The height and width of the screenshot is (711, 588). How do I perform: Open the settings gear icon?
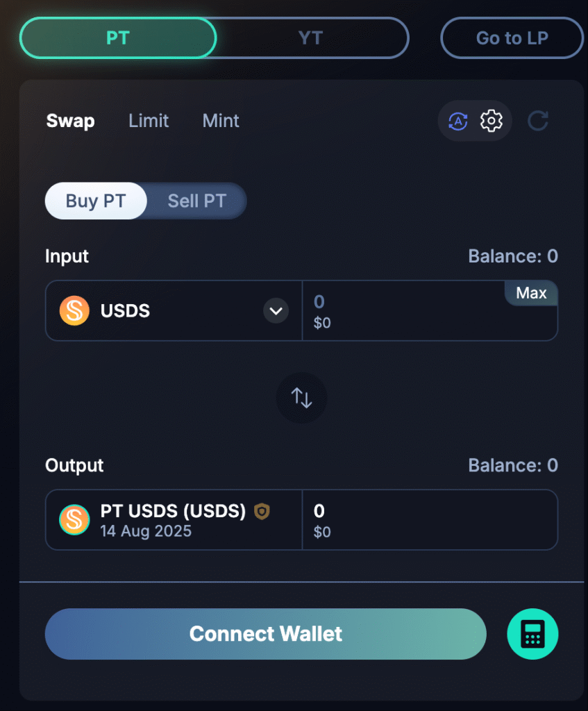coord(492,121)
